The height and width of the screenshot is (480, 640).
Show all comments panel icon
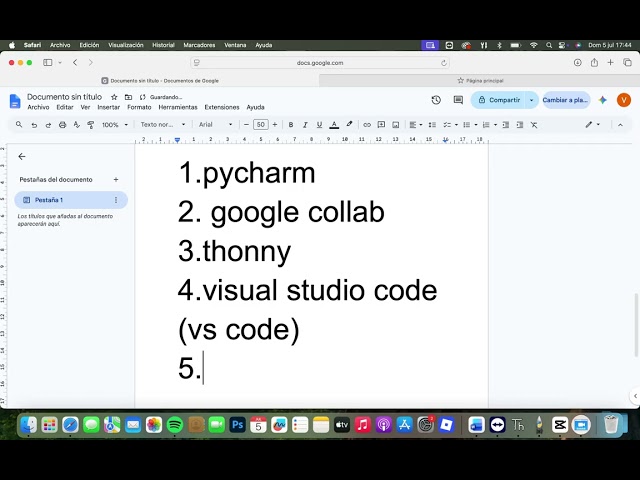tap(458, 100)
